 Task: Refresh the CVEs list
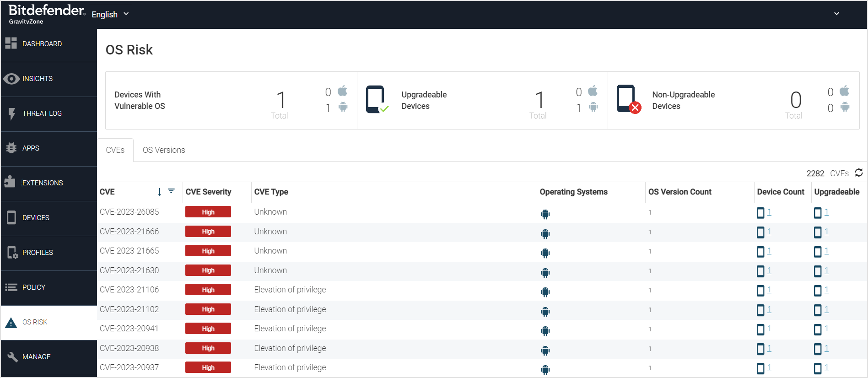pos(859,173)
